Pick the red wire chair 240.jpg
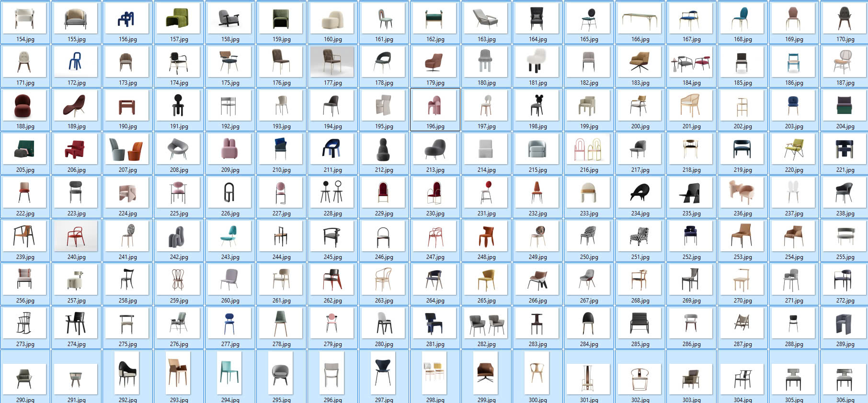The height and width of the screenshot is (403, 868). 76,236
